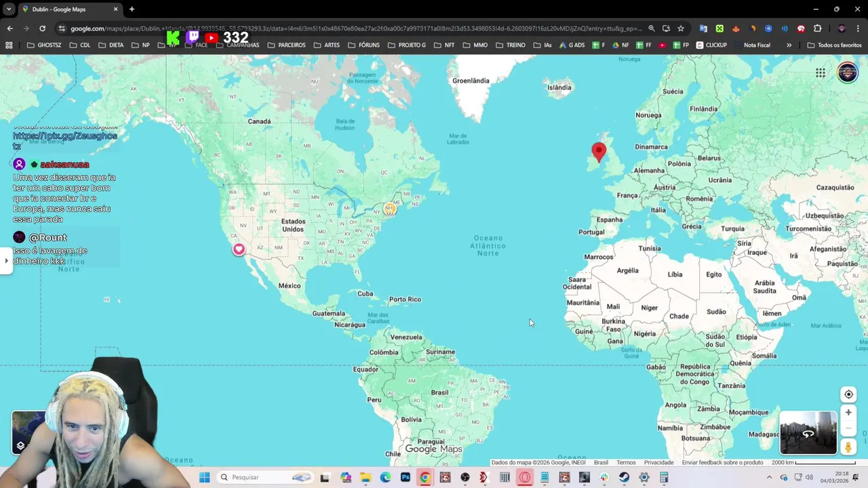Image resolution: width=868 pixels, height=488 pixels.
Task: Click the Brasil footer link
Action: [x=601, y=462]
